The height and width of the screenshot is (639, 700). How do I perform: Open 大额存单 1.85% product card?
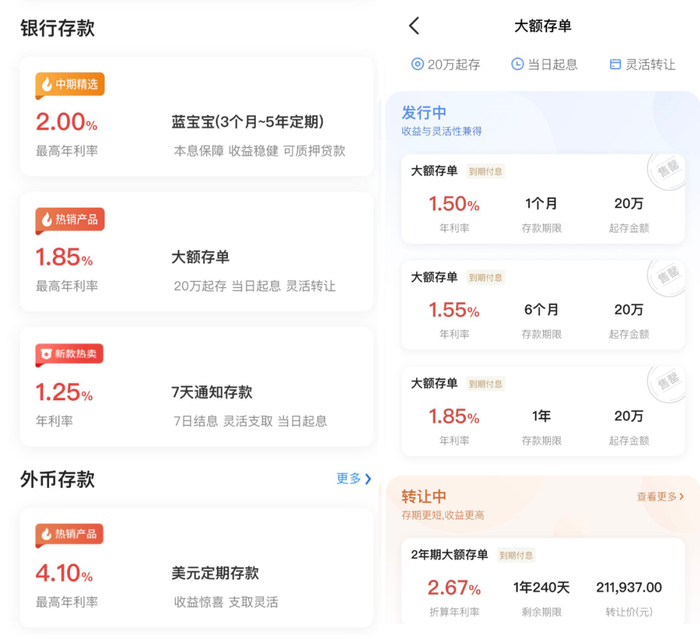(x=196, y=255)
